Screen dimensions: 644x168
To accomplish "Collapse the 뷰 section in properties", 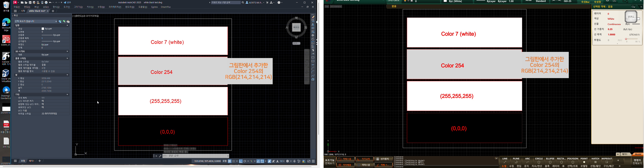I will click(67, 75).
